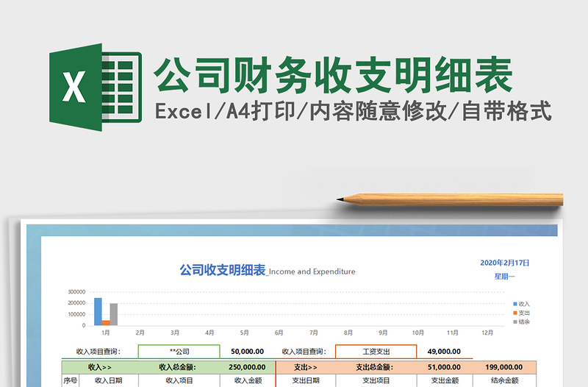Click the 支出金额 column header
Screen dimensions: 588x387
pos(445,380)
